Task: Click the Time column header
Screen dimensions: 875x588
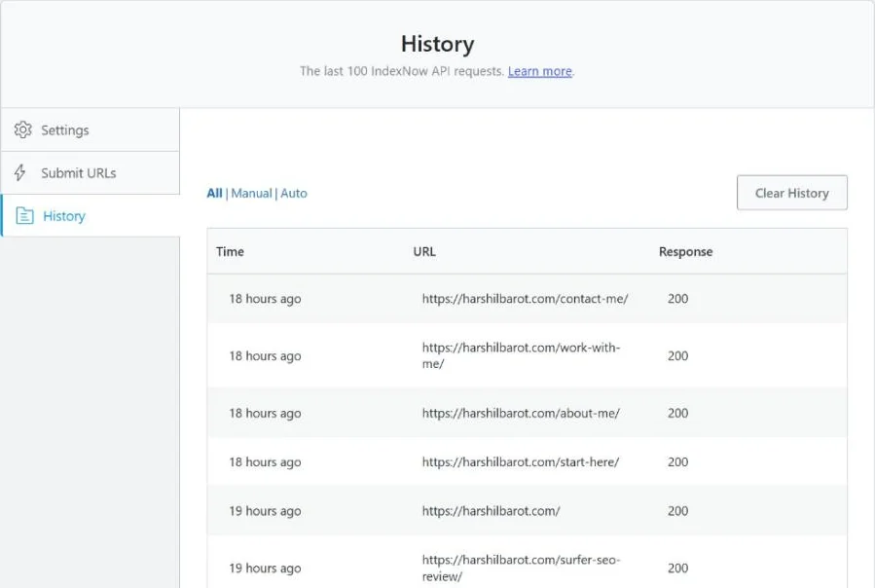Action: [x=230, y=251]
